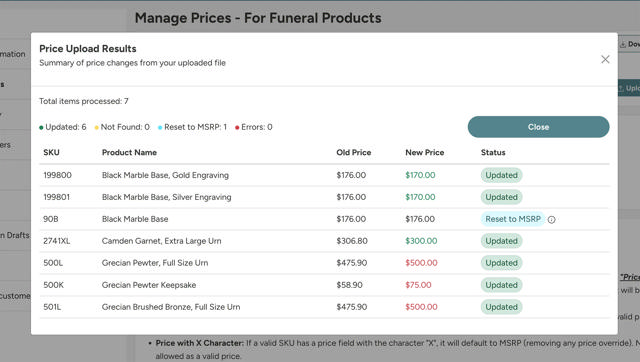Click the teal Close button
Screen dimensions: 640x362
click(x=538, y=127)
